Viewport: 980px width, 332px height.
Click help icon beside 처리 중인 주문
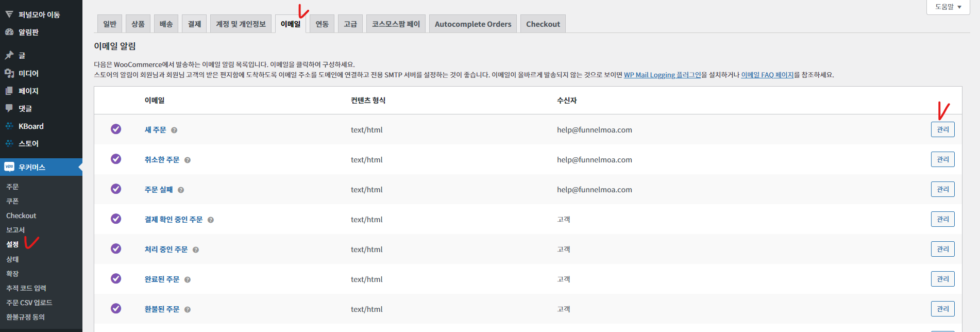point(196,250)
